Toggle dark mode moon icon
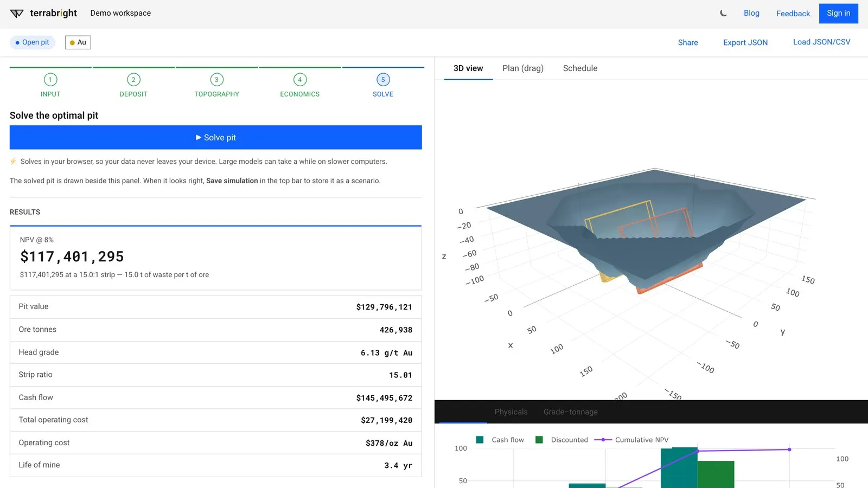Image resolution: width=868 pixels, height=488 pixels. coord(723,13)
